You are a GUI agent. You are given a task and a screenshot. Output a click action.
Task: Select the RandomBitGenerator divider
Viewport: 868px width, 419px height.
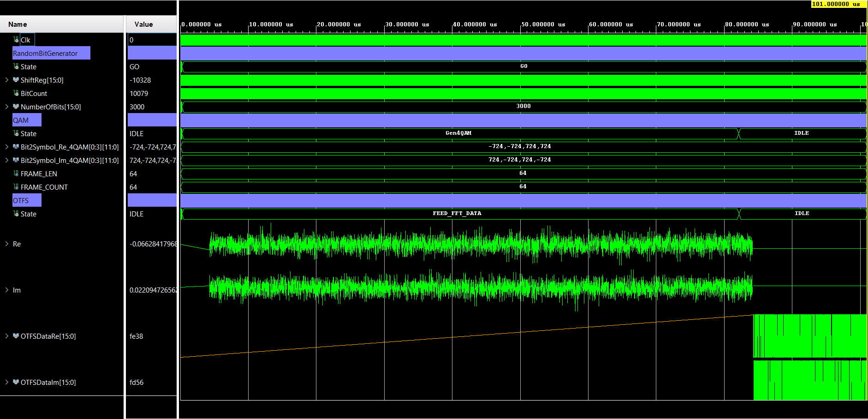pos(51,53)
